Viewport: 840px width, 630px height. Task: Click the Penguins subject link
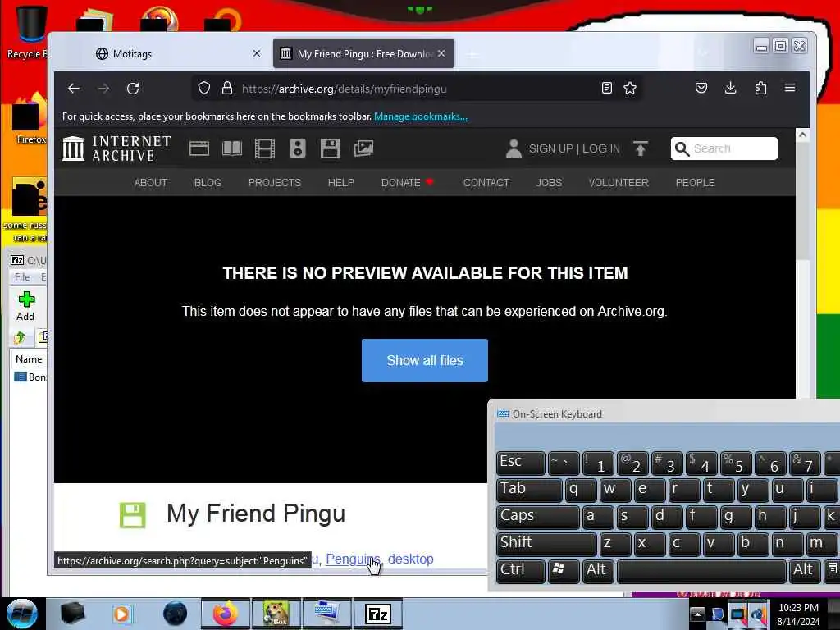[353, 559]
